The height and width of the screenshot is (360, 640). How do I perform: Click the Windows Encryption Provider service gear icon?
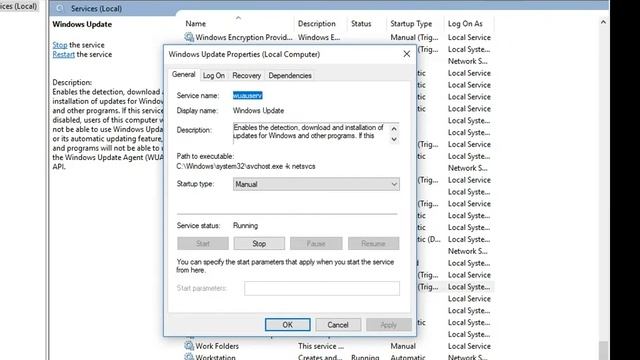[x=189, y=37]
